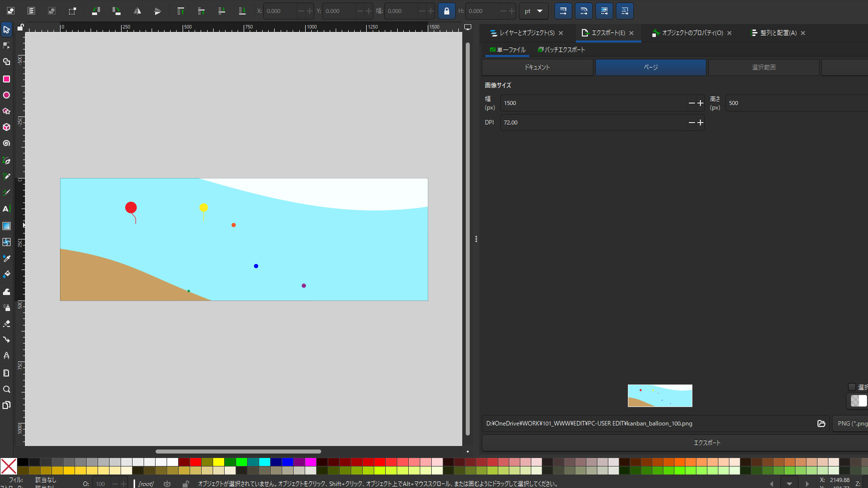Viewport: 868px width, 488px height.
Task: Click the browse folder icon beside filename
Action: [x=821, y=423]
